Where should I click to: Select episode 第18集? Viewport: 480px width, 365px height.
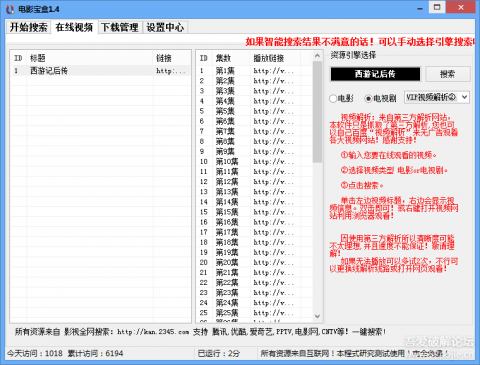[x=255, y=242]
